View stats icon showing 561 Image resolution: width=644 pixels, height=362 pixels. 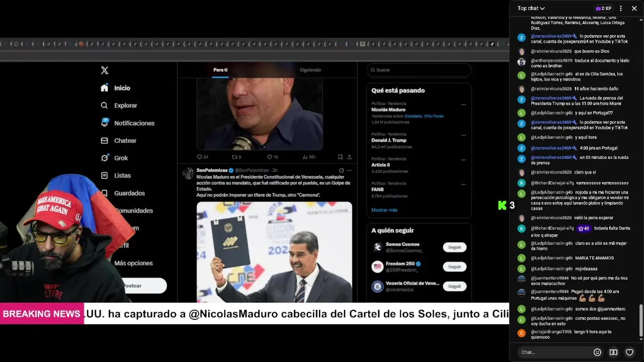tap(305, 157)
